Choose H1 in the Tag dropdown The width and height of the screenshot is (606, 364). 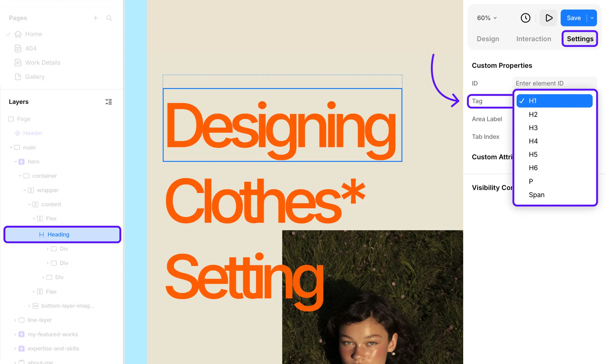click(554, 101)
